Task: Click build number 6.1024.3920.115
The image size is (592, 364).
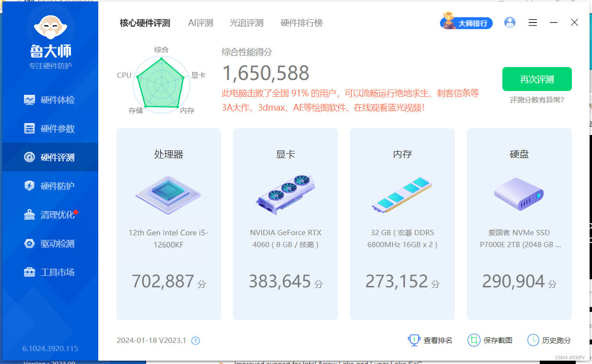Action: pyautogui.click(x=50, y=348)
